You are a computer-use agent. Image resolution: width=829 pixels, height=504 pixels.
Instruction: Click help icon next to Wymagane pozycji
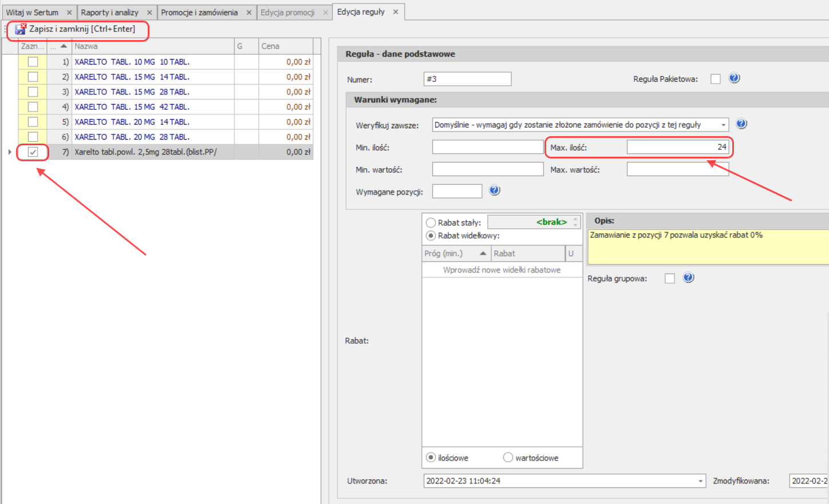(495, 191)
